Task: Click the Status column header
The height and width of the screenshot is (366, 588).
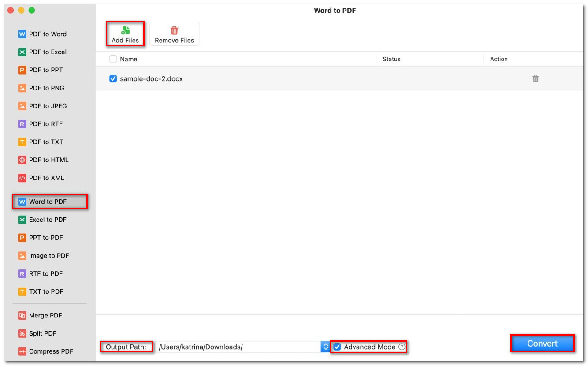Action: pos(391,59)
